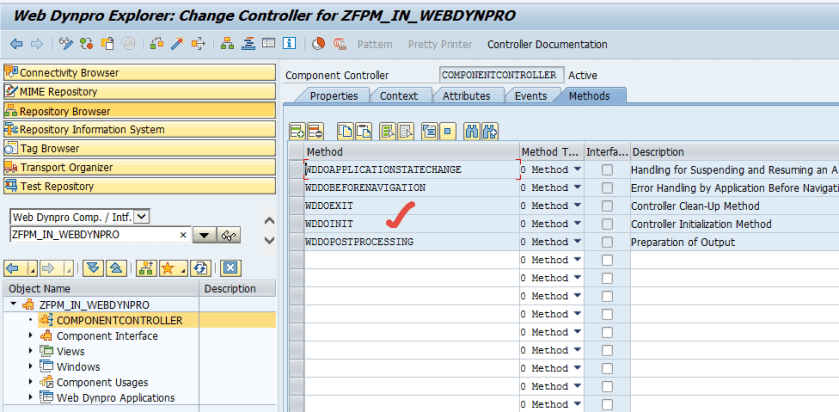839x412 pixels.
Task: Open Method Type dropdown for WDDOBEFORENAVIGATION
Action: (x=577, y=188)
